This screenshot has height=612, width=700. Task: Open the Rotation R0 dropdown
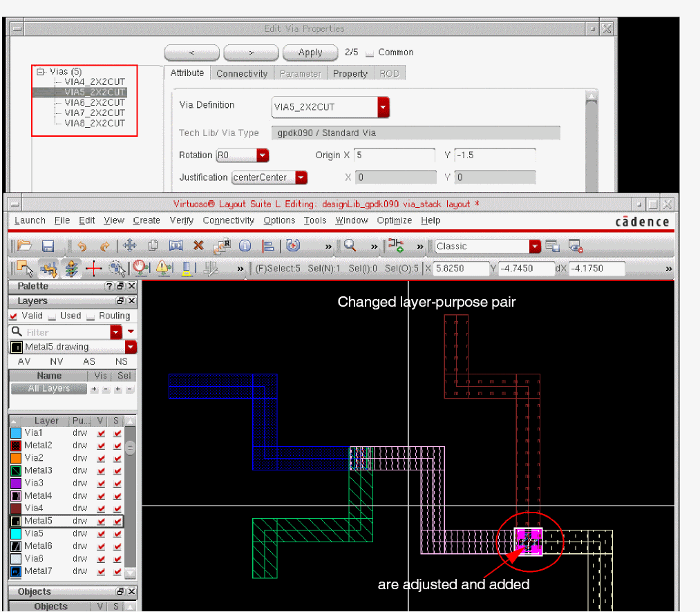tap(263, 155)
